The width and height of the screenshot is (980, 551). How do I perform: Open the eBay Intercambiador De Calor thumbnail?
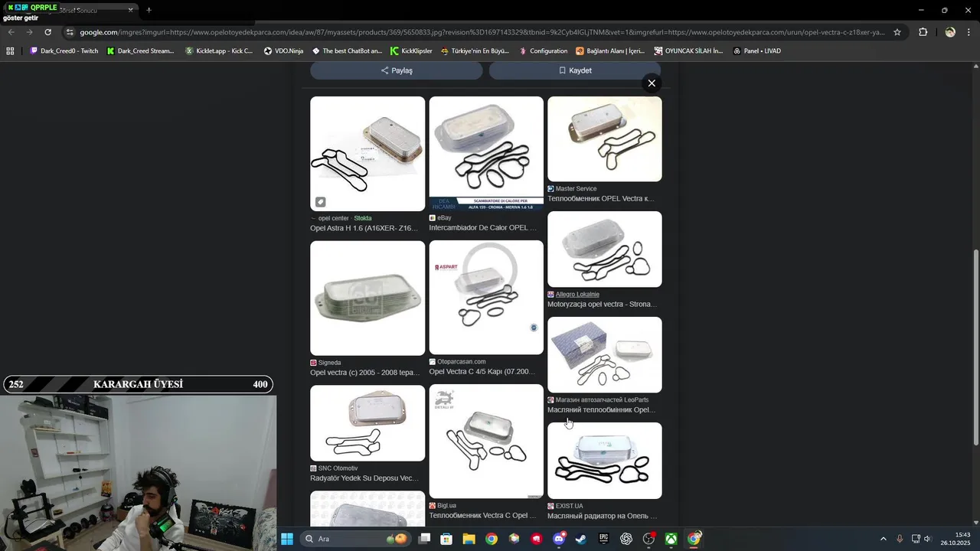pos(486,153)
